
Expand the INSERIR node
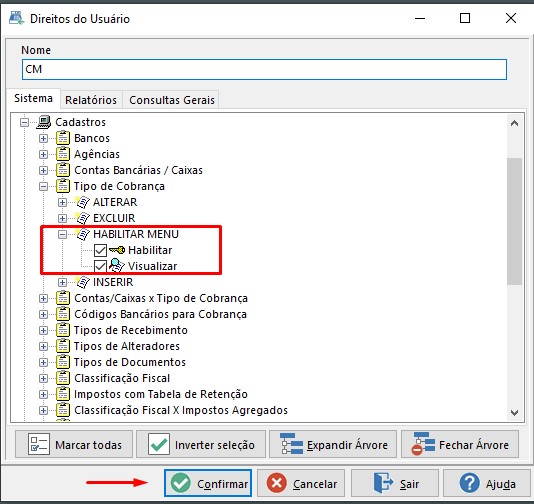62,282
